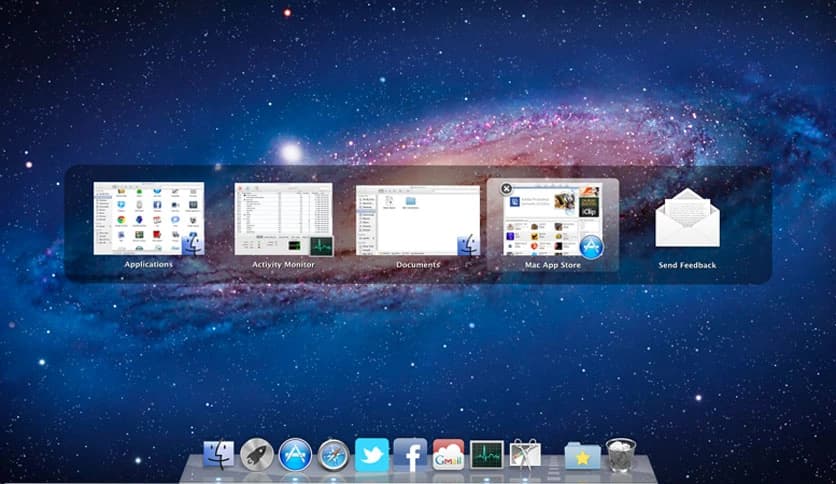Select the Activity Monitor window thumbnail
Image resolution: width=836 pixels, height=484 pixels.
pyautogui.click(x=283, y=218)
